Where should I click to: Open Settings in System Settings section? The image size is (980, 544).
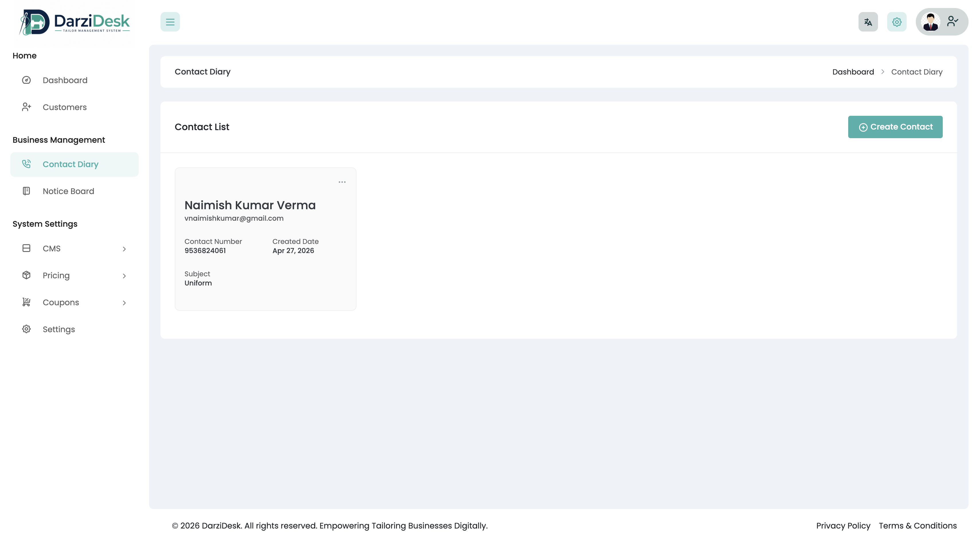point(58,329)
